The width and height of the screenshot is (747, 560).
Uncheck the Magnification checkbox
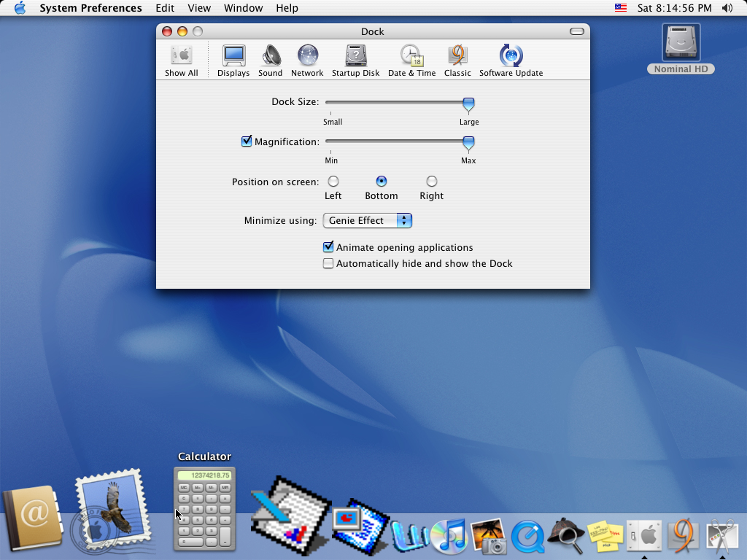(x=247, y=141)
